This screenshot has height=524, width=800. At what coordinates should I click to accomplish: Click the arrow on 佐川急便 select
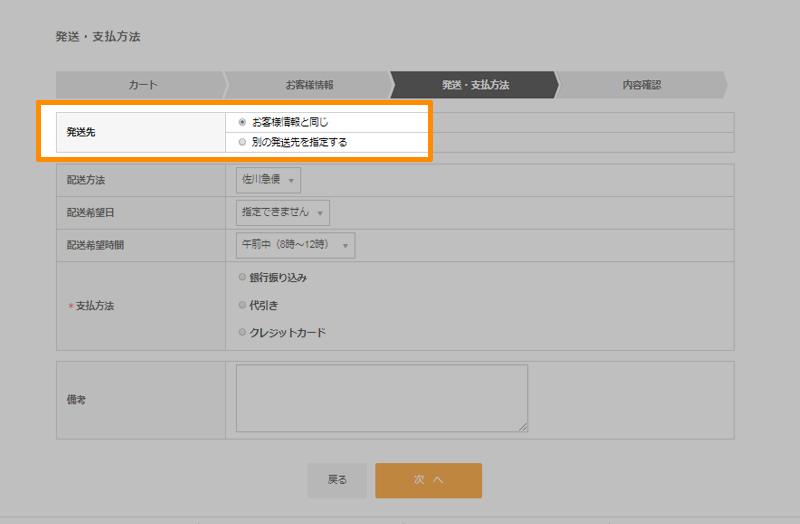[291, 181]
